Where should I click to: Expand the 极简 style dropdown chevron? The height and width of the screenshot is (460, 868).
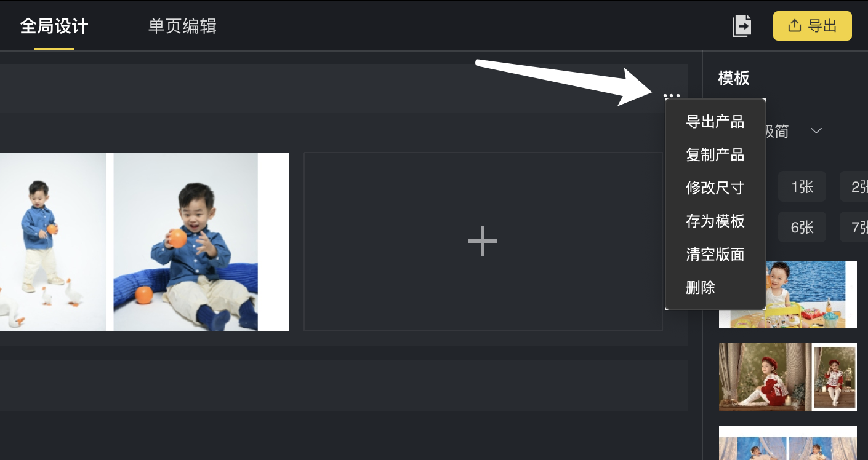coord(816,131)
